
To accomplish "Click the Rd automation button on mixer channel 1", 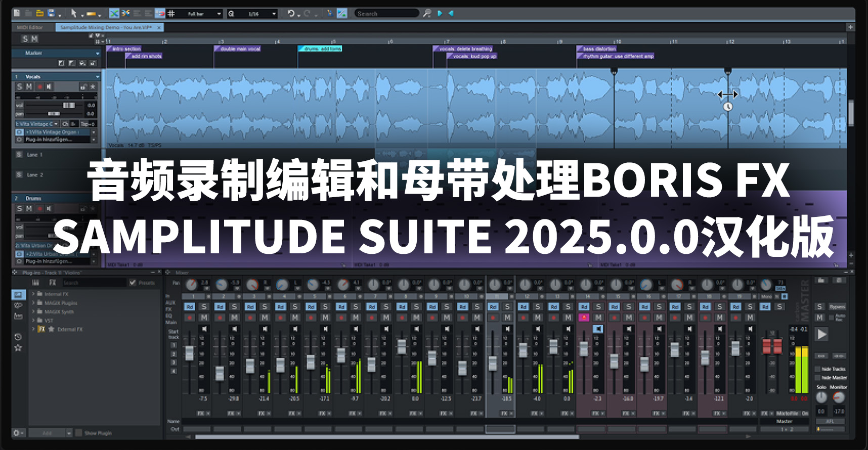I will (x=189, y=306).
